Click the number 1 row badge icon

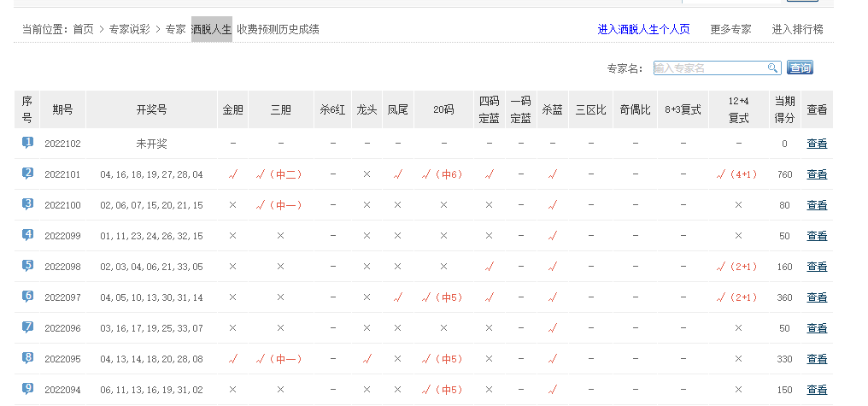(x=27, y=143)
